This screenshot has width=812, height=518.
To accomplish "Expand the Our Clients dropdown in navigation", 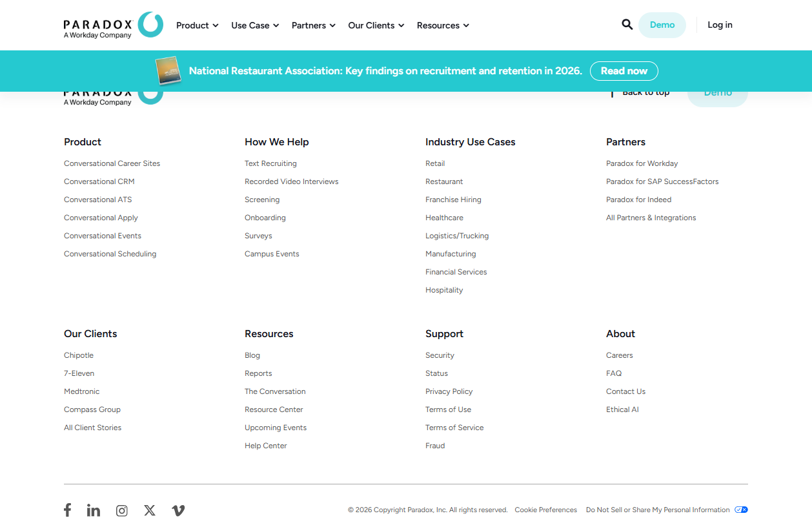I will coord(376,25).
